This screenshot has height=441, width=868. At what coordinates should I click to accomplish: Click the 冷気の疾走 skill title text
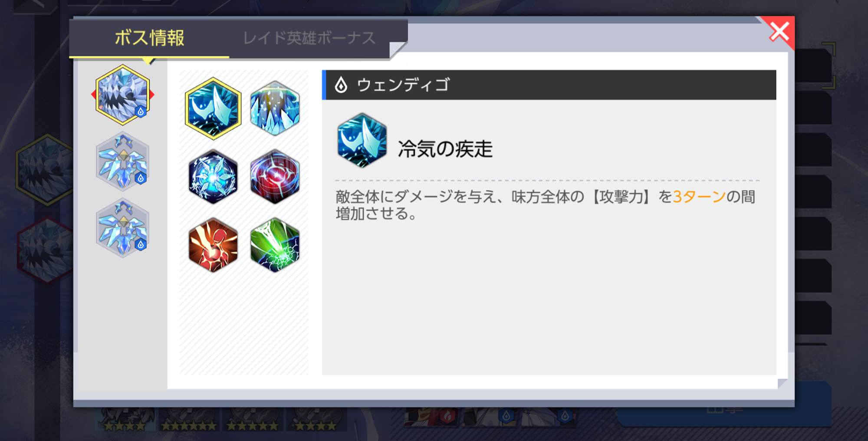(445, 149)
